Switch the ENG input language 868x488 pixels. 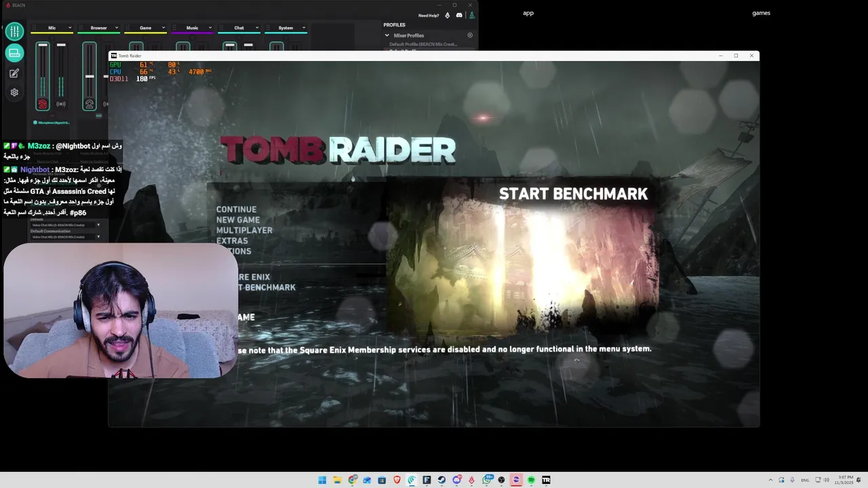click(805, 480)
